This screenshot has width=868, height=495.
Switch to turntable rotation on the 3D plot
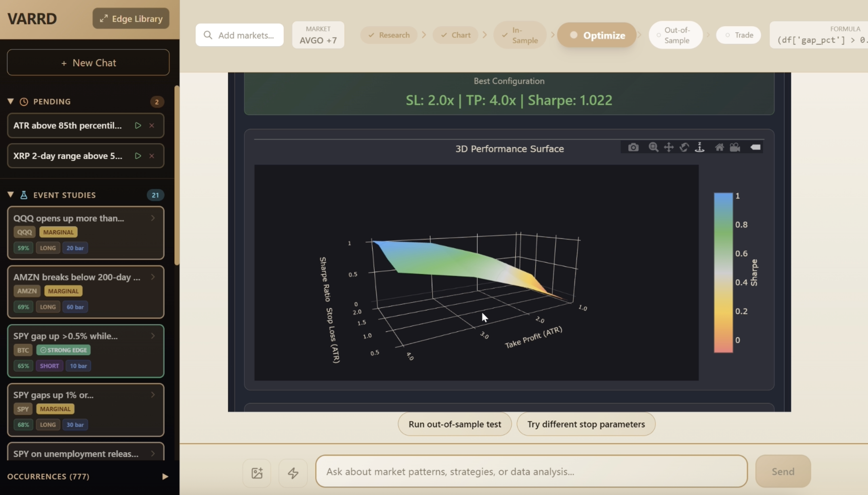pyautogui.click(x=699, y=147)
